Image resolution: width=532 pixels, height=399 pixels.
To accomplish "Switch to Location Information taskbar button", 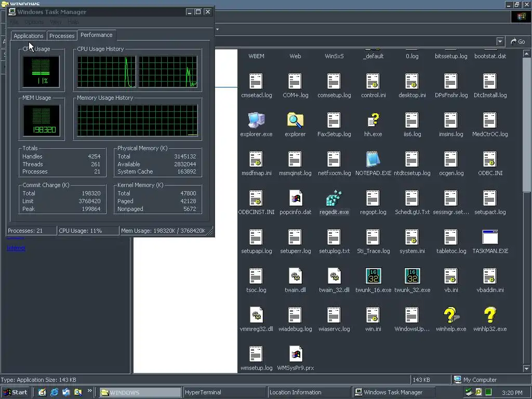I will point(309,392).
